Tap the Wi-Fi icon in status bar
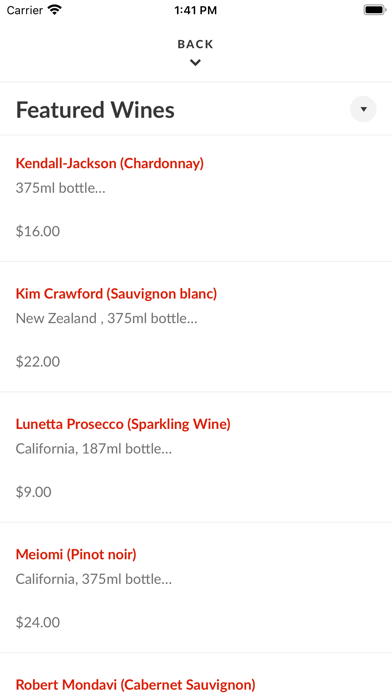392x696 pixels. 55,10
